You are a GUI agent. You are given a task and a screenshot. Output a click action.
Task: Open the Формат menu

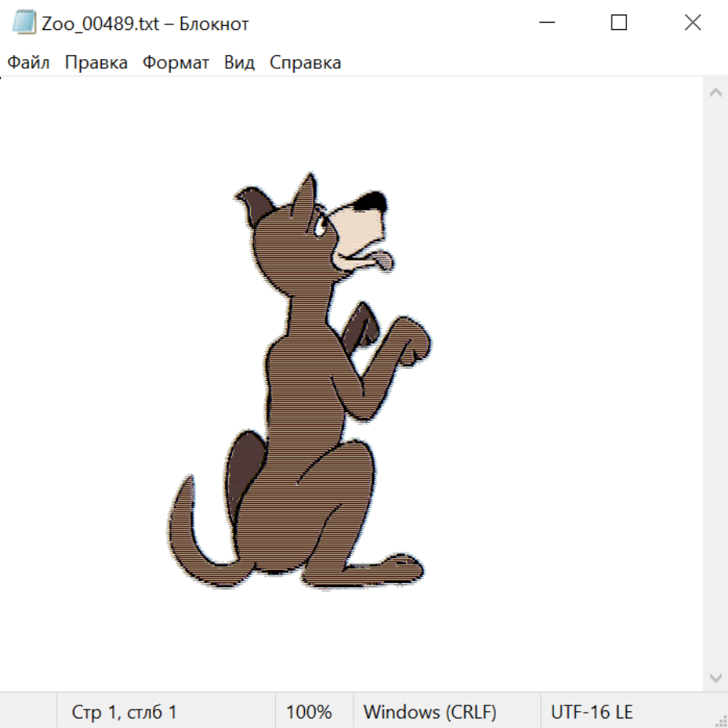click(176, 62)
